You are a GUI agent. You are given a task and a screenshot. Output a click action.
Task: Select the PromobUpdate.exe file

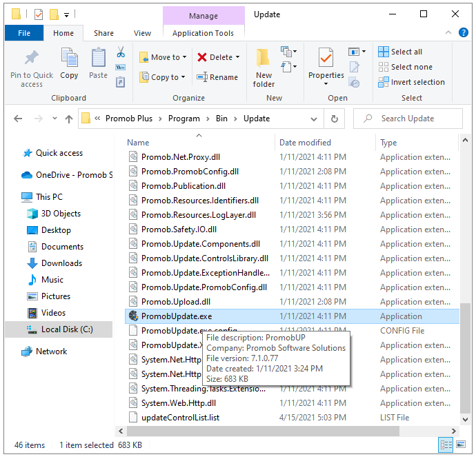(x=291, y=316)
